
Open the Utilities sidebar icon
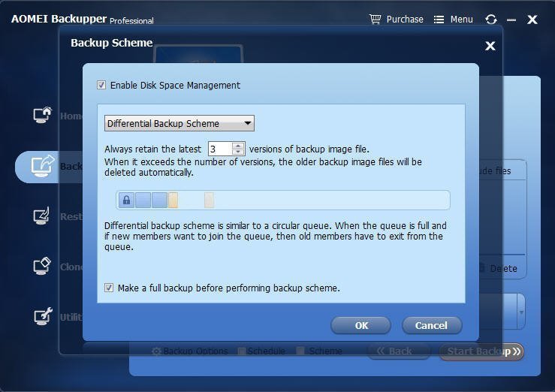click(x=43, y=316)
